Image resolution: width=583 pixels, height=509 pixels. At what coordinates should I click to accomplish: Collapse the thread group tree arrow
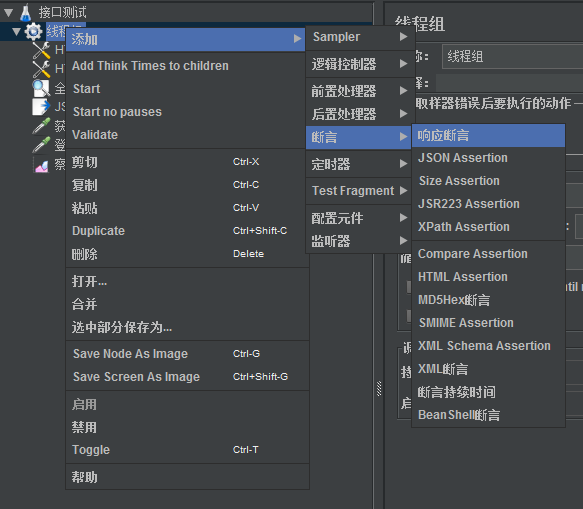[17, 32]
